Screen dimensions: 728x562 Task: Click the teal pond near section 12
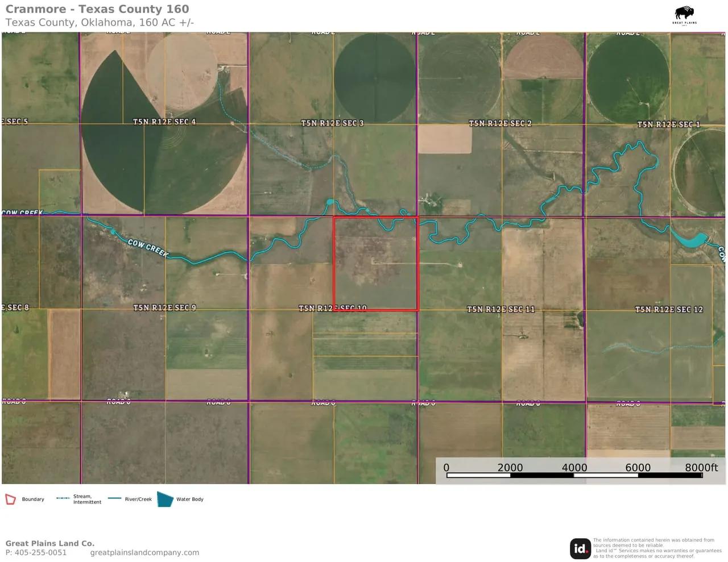(689, 240)
